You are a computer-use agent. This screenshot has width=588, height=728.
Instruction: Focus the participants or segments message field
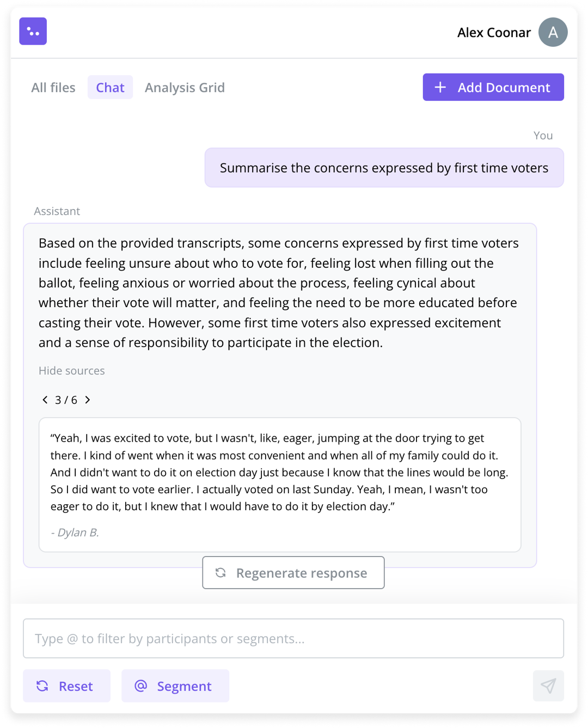click(293, 638)
